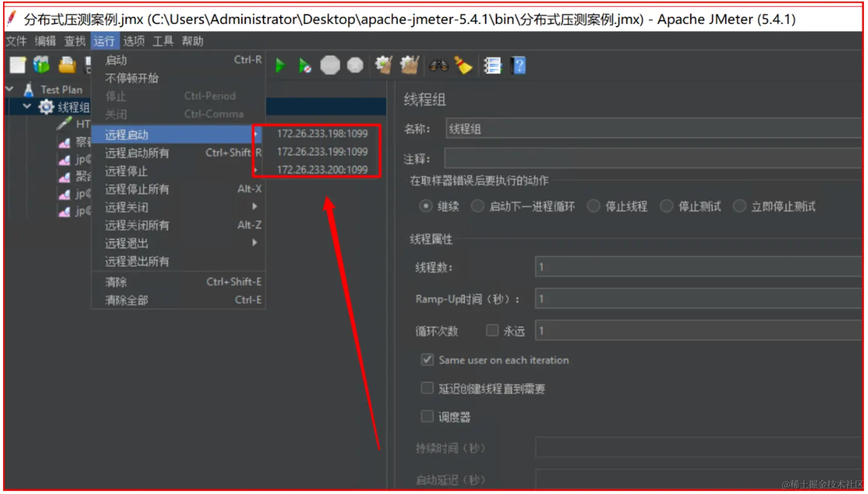Viewport: 868px width, 494px height.
Task: Start remote host 172.26.233.200:1099
Action: (x=322, y=170)
